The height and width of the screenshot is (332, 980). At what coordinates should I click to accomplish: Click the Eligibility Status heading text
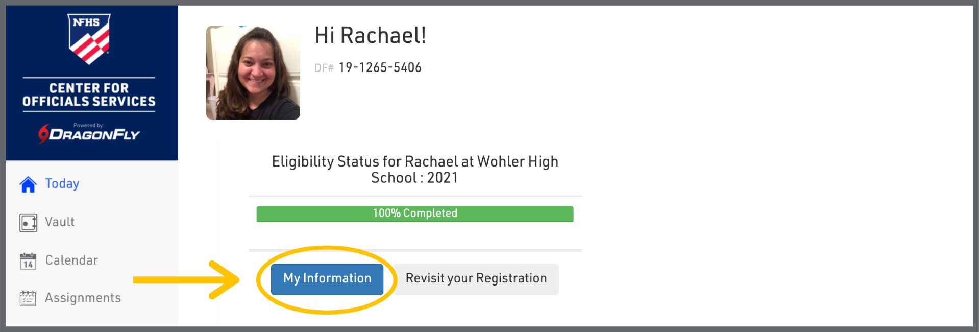pyautogui.click(x=414, y=170)
